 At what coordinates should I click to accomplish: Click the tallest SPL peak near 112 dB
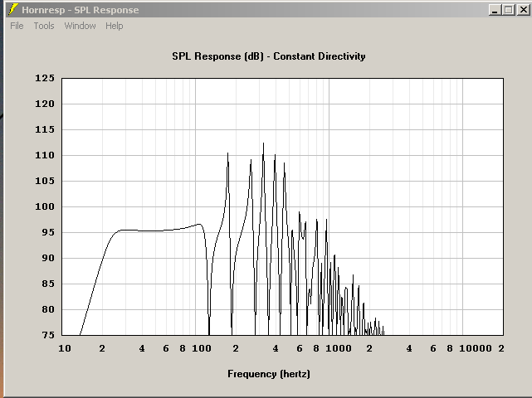tap(264, 143)
